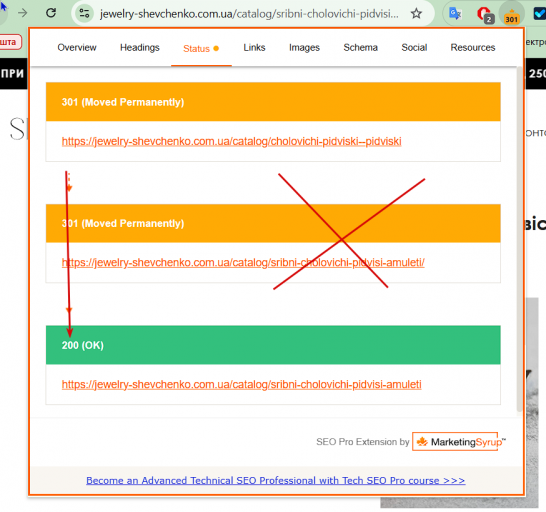Open the final 200 OK URL link
Viewport: 546px width, 512px height.
pos(241,384)
